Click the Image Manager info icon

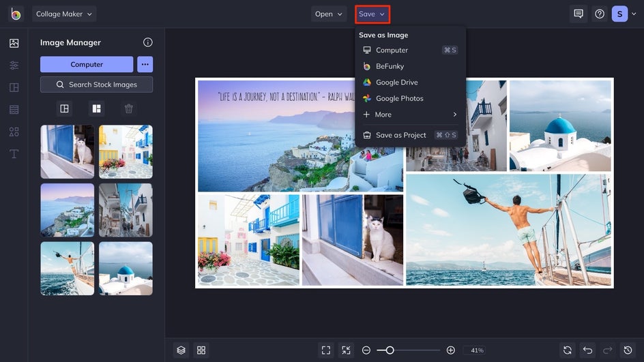pyautogui.click(x=148, y=42)
